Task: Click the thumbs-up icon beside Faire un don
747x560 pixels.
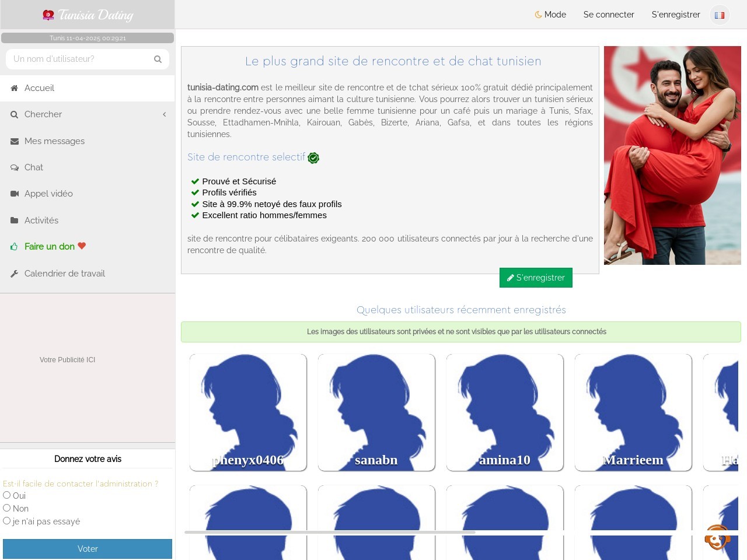Action: pyautogui.click(x=14, y=247)
